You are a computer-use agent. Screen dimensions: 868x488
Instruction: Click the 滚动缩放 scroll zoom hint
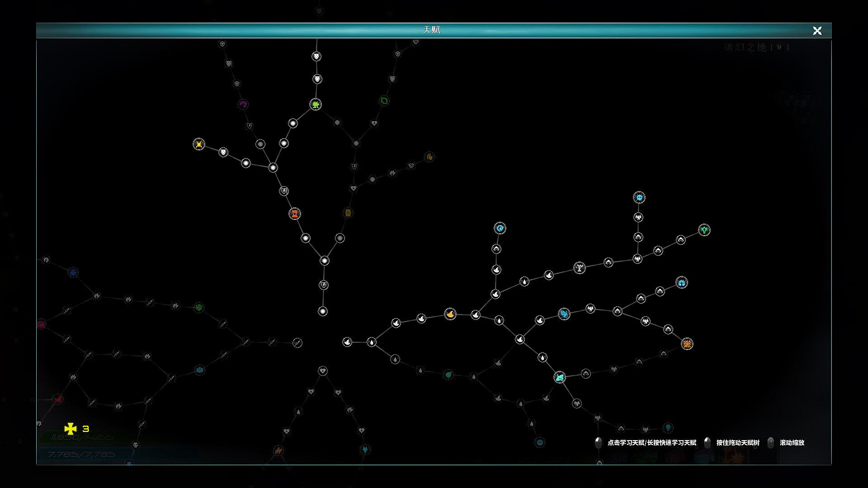tap(792, 443)
